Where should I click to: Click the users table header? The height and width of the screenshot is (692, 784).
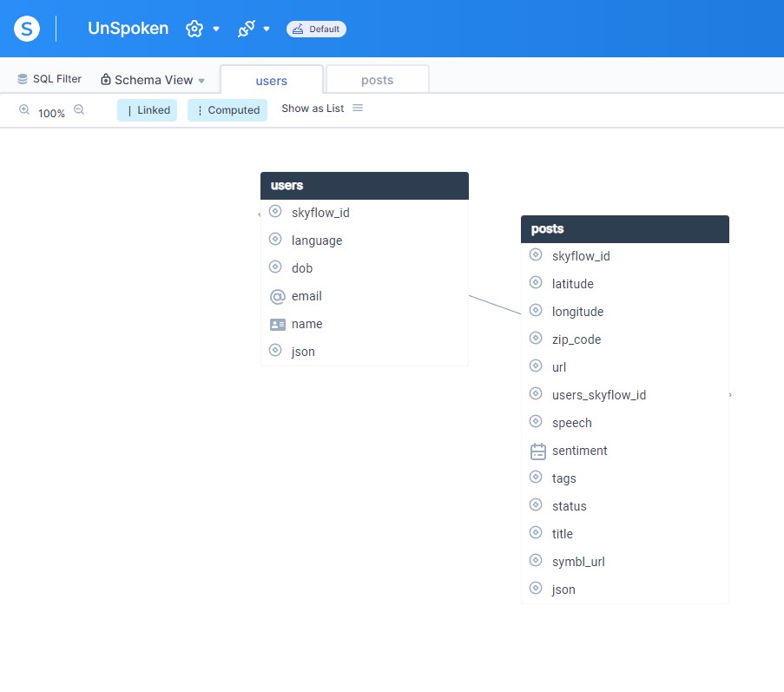365,186
